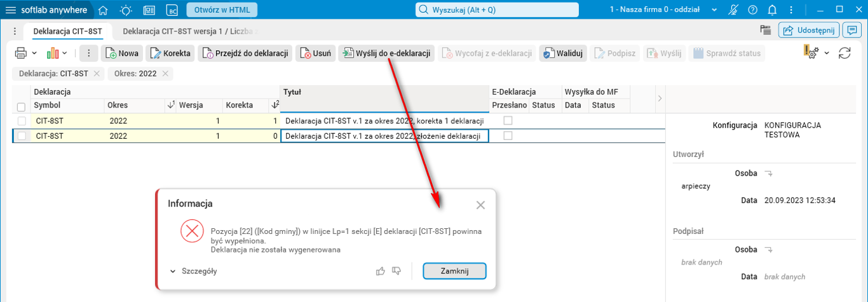Click the Osoba link arrow under Utworzył

tap(768, 172)
